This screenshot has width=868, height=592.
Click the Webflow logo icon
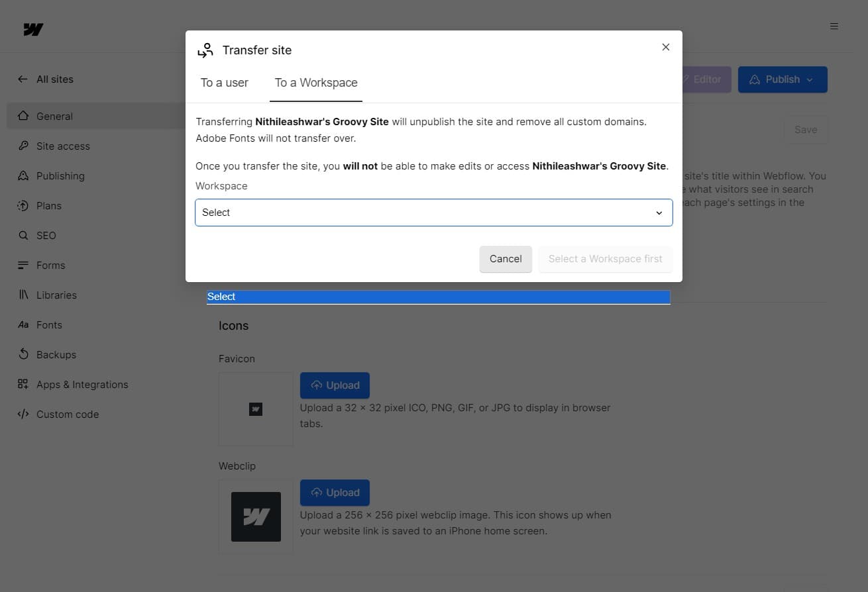pos(33,30)
